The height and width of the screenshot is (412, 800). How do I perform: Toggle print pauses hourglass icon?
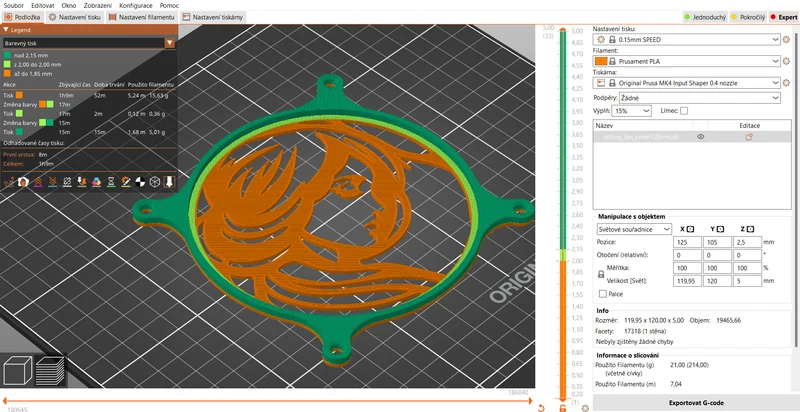(x=111, y=182)
